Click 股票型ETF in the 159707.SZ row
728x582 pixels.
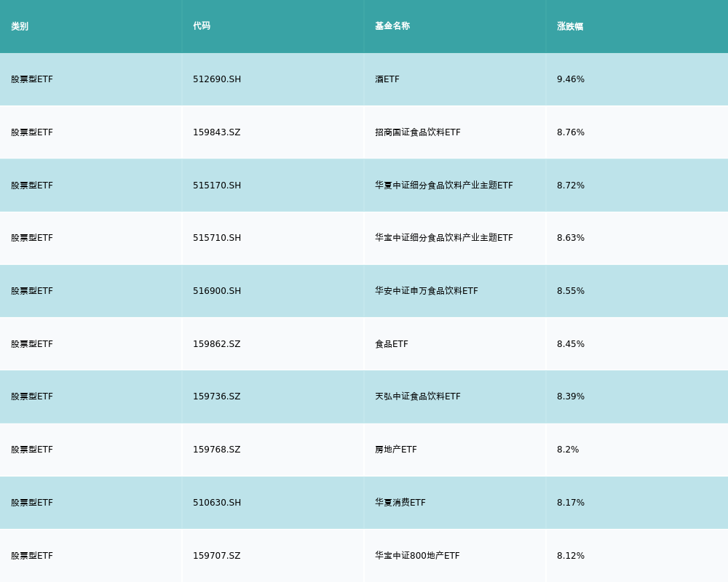pyautogui.click(x=32, y=556)
